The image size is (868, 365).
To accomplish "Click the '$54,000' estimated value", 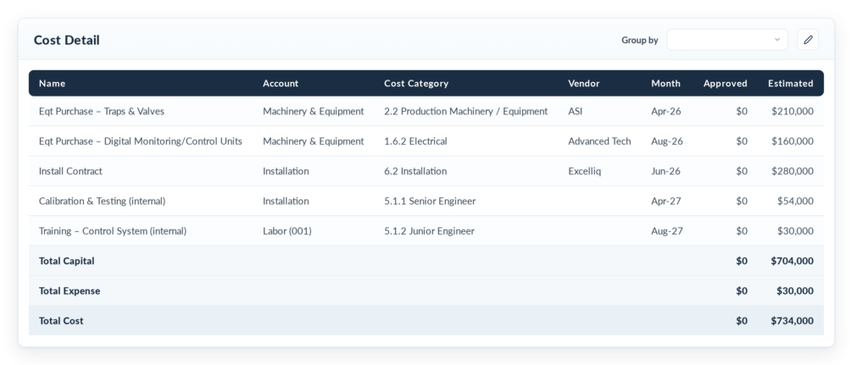I will point(795,201).
